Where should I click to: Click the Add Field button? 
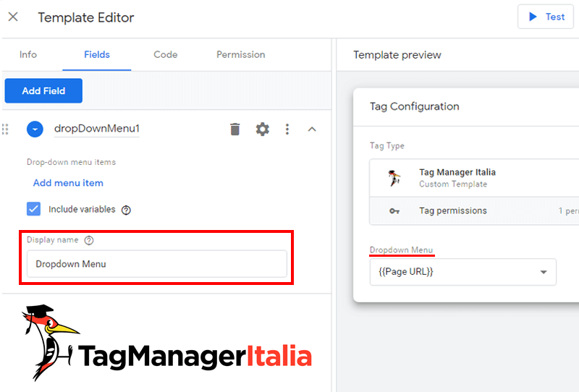(43, 91)
